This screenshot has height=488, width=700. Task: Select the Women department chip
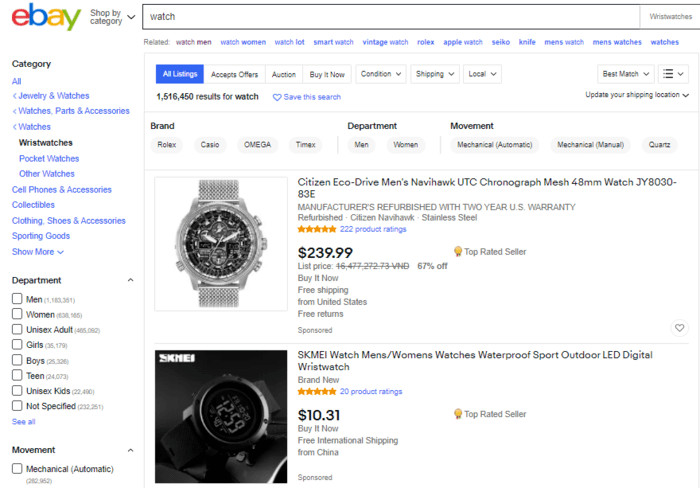pos(406,145)
